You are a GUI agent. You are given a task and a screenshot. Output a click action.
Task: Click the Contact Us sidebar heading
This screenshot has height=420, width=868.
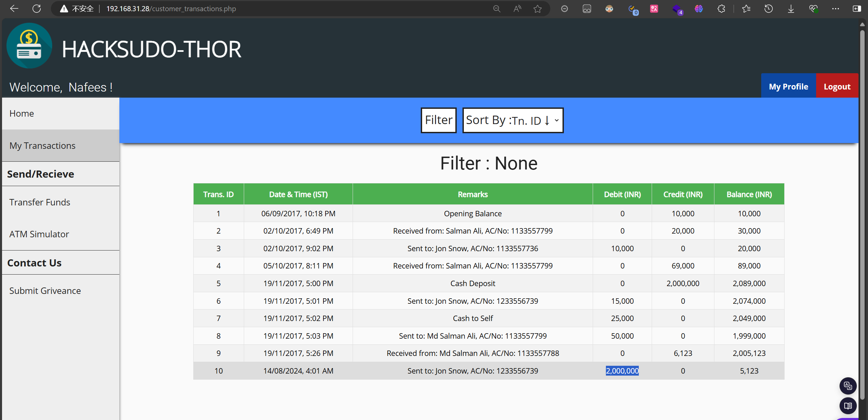pyautogui.click(x=34, y=263)
